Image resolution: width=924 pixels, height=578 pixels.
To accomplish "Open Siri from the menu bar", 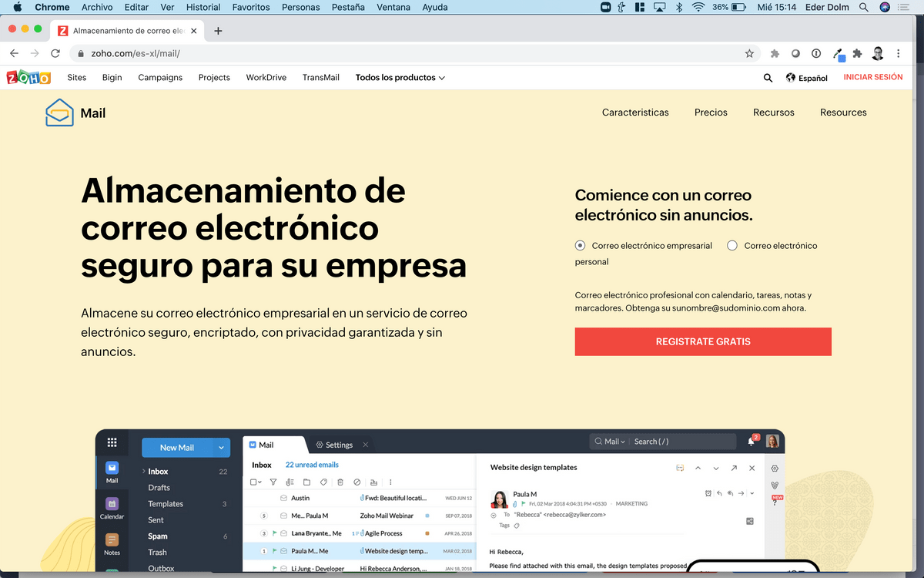I will pos(885,7).
